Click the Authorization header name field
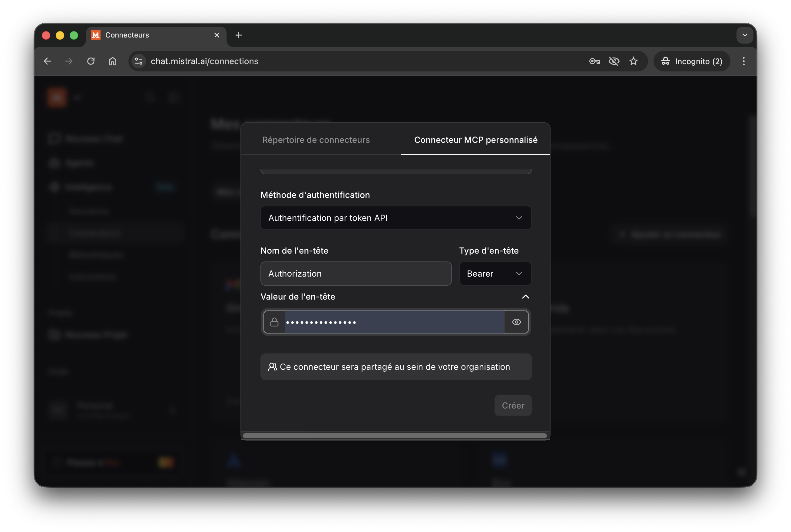Image resolution: width=791 pixels, height=532 pixels. [356, 274]
